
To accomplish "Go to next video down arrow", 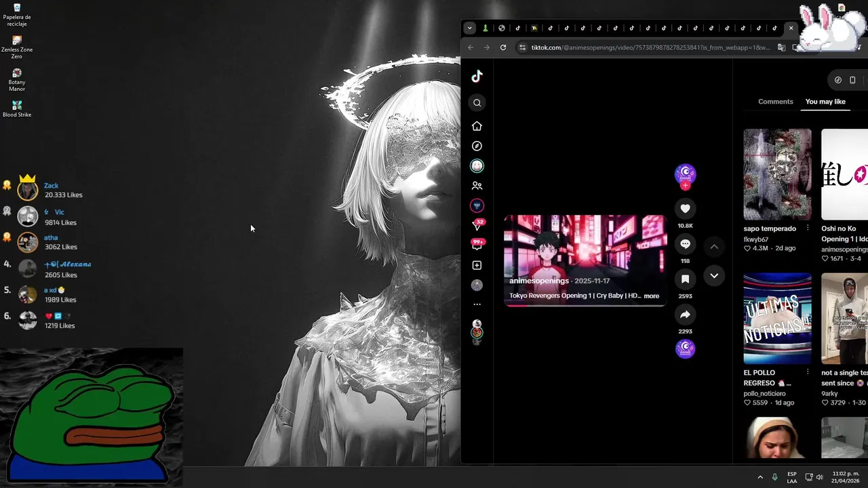I will tap(714, 276).
